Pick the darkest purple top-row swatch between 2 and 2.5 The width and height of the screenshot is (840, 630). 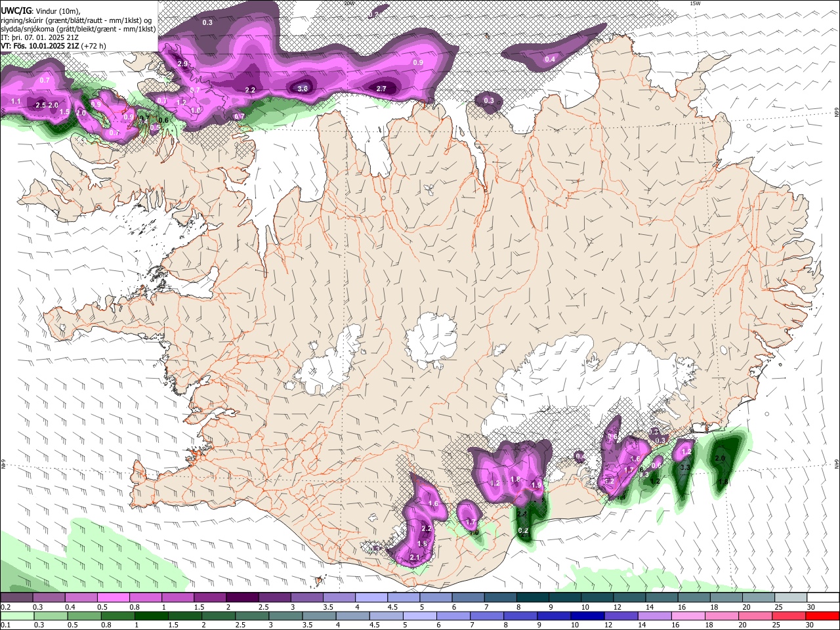(242, 598)
